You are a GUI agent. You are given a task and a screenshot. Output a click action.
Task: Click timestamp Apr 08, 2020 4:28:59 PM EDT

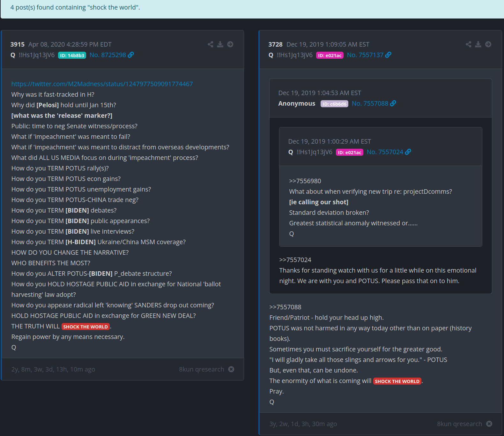coord(70,44)
